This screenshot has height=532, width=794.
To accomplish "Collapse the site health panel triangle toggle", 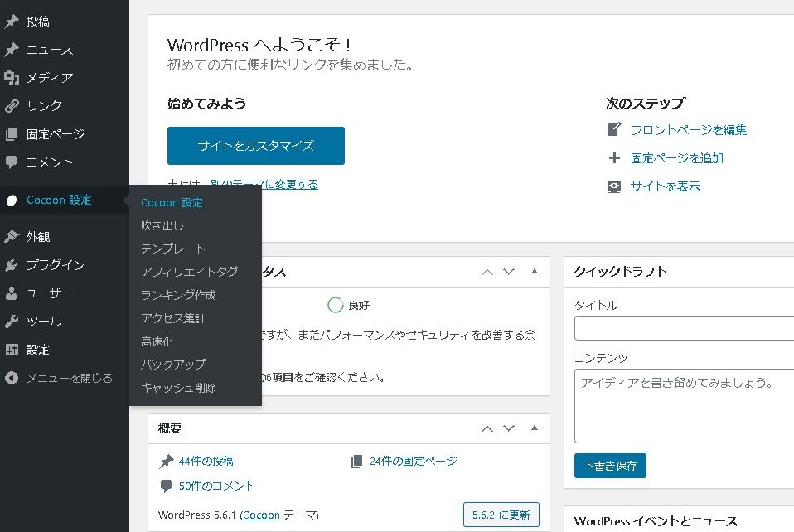I will pos(535,271).
